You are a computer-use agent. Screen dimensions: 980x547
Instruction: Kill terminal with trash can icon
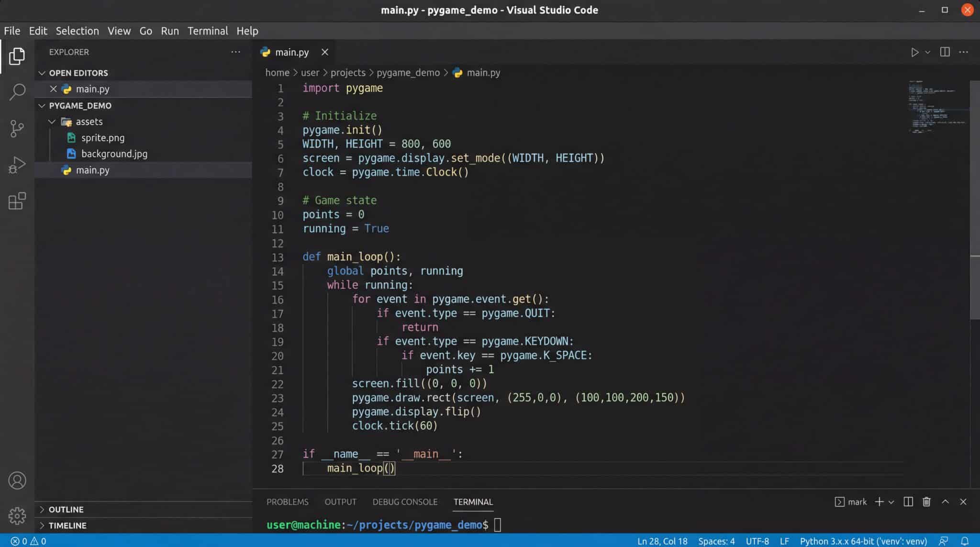click(x=926, y=502)
